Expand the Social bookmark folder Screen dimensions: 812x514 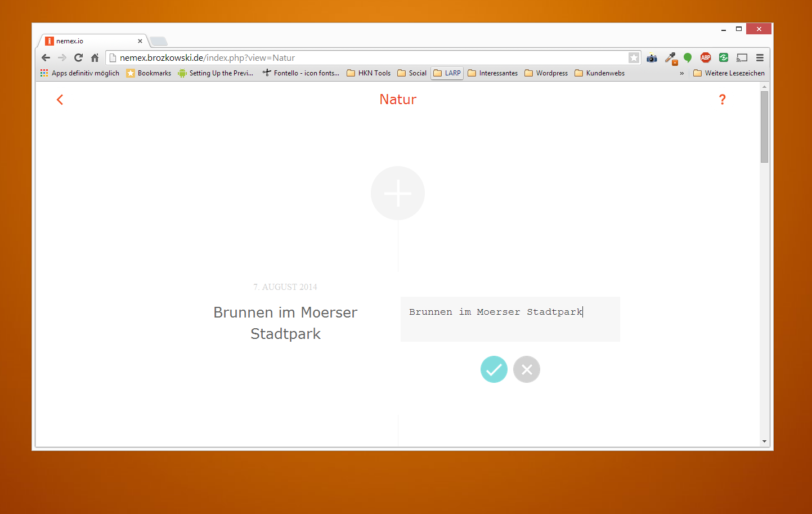pos(412,73)
